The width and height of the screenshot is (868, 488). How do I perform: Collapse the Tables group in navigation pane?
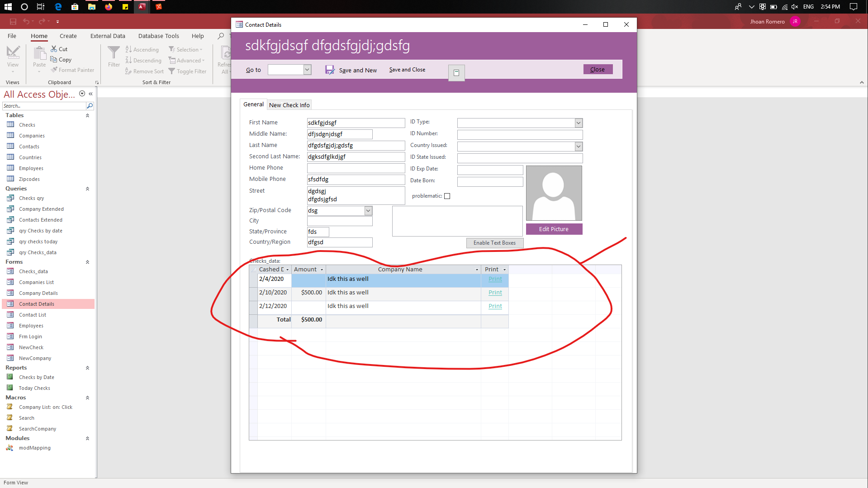[x=87, y=115]
